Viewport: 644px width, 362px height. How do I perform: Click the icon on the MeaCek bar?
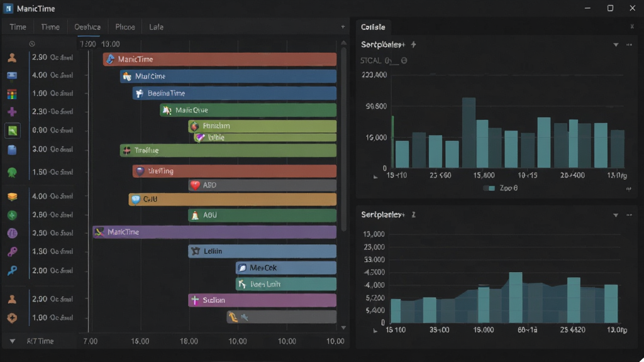[x=242, y=268]
